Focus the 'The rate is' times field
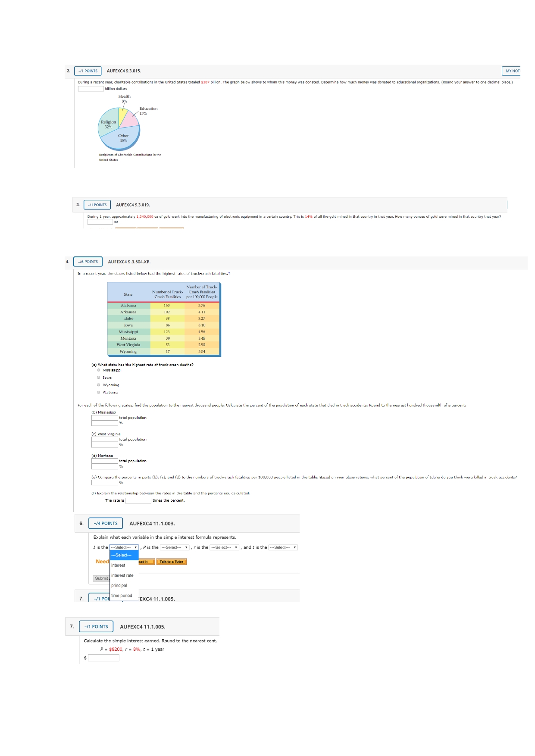Image resolution: width=535 pixels, height=756 pixels. tap(138, 500)
